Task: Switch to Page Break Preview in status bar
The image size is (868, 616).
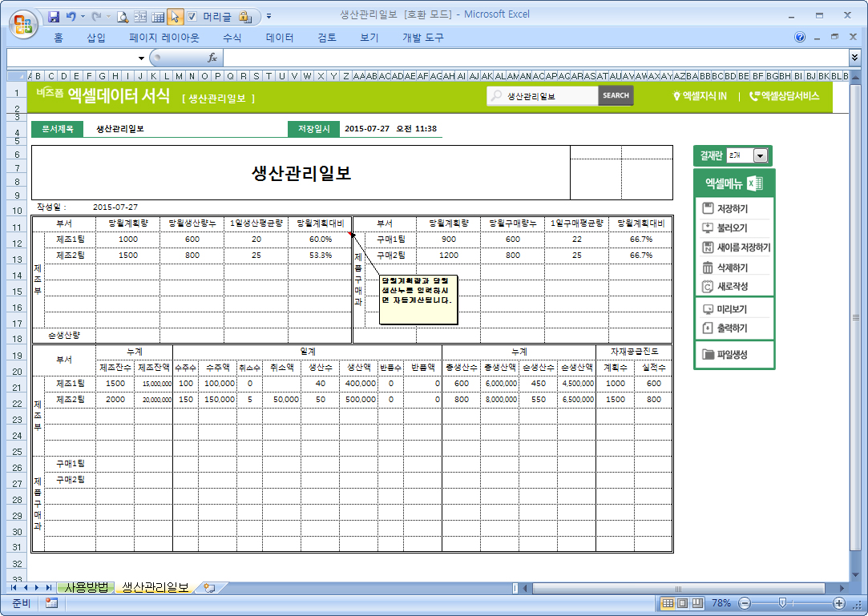Action: (697, 603)
